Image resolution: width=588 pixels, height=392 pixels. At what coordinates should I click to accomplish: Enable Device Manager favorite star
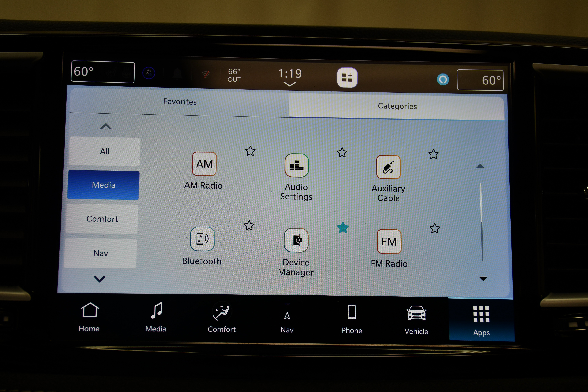coord(343,227)
